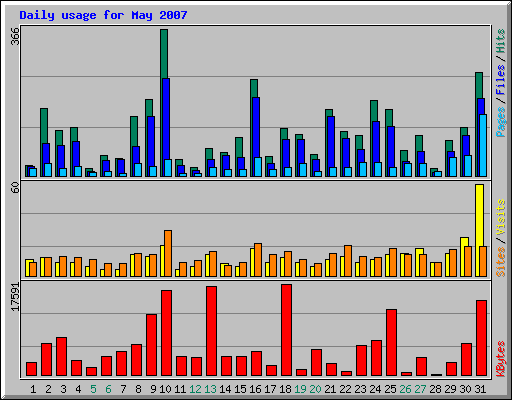Click the red KBytes bar for day 25

pos(391,343)
